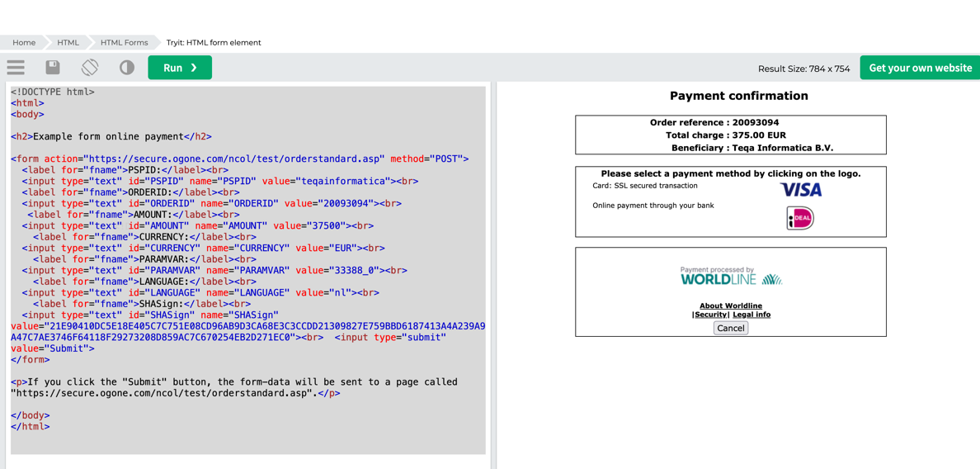Open the HTML breadcrumb item

pyautogui.click(x=68, y=42)
